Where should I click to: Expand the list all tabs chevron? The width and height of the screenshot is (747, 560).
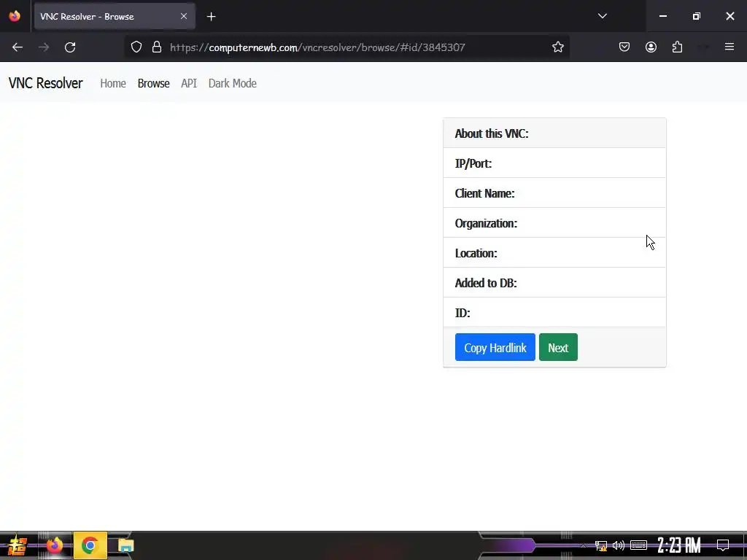click(603, 16)
